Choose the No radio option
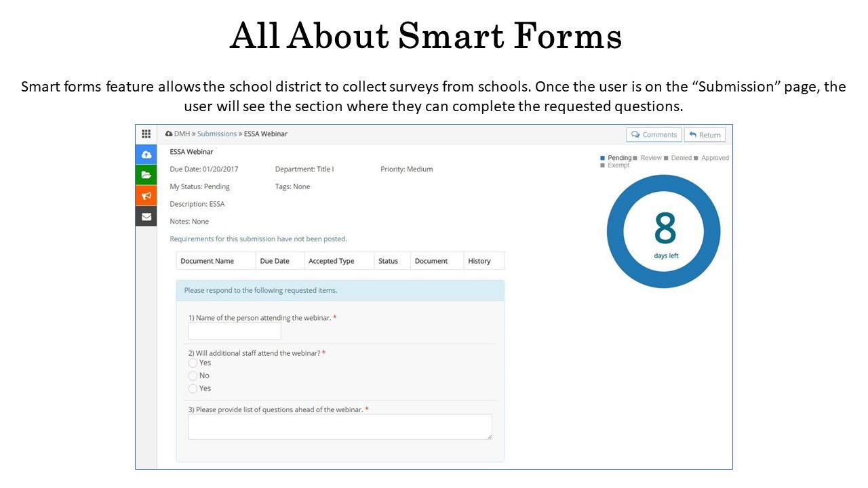868x488 pixels. [193, 376]
